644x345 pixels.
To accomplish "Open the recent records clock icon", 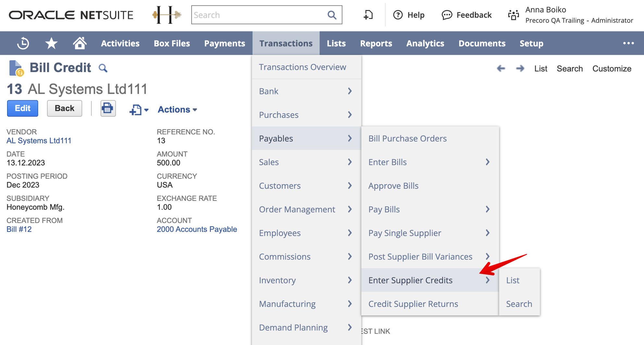I will pos(23,43).
